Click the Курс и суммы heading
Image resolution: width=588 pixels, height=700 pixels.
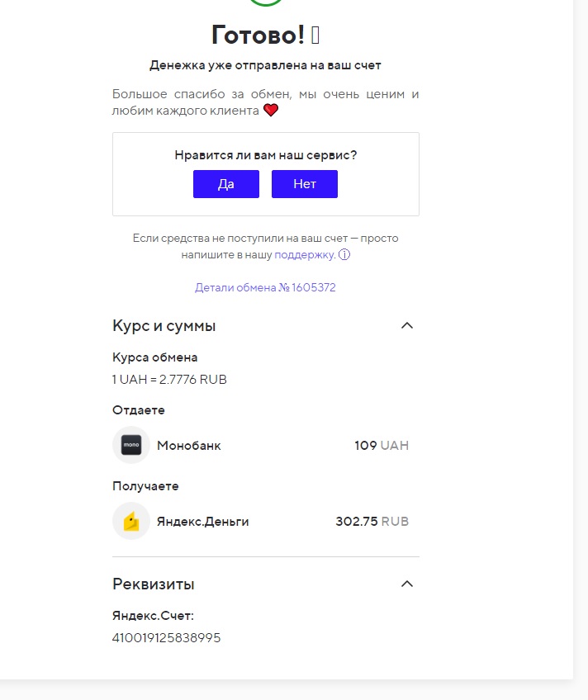(x=164, y=325)
